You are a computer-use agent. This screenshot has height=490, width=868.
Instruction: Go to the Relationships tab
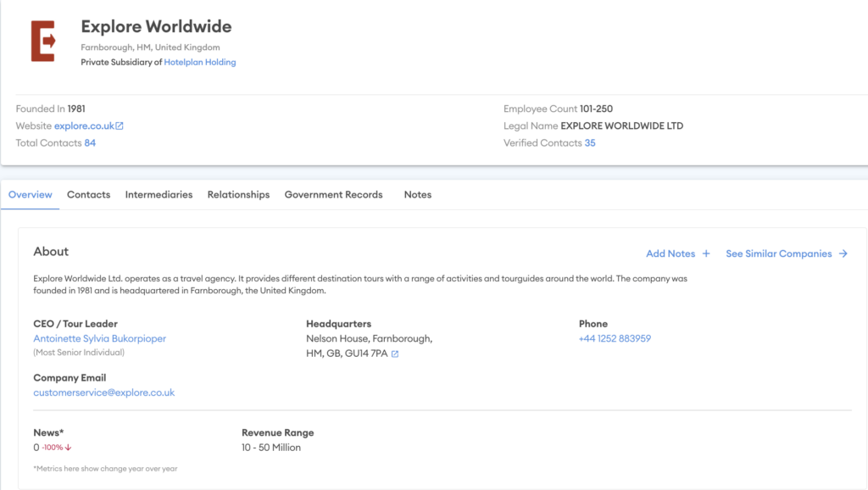tap(238, 194)
